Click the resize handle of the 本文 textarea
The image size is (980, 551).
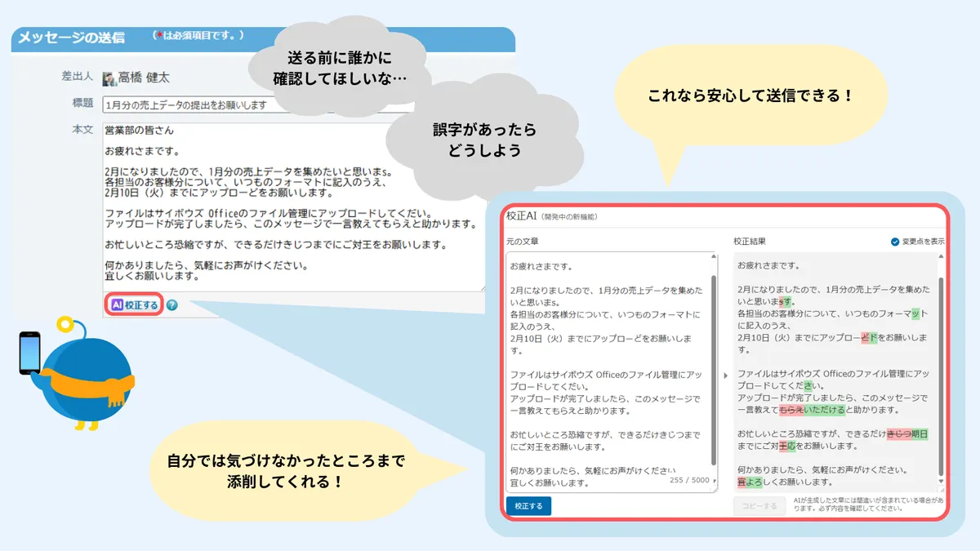click(482, 287)
